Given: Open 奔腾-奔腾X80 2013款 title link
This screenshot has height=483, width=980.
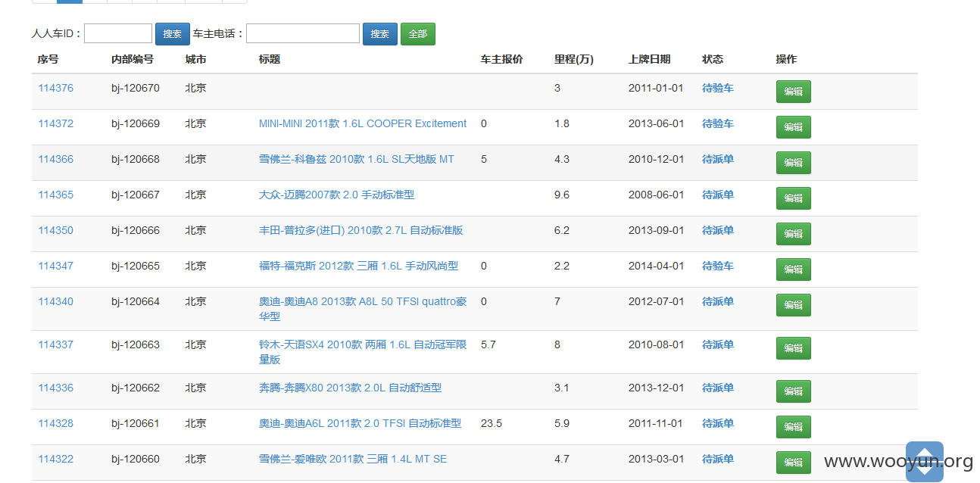Looking at the screenshot, I should click(351, 388).
